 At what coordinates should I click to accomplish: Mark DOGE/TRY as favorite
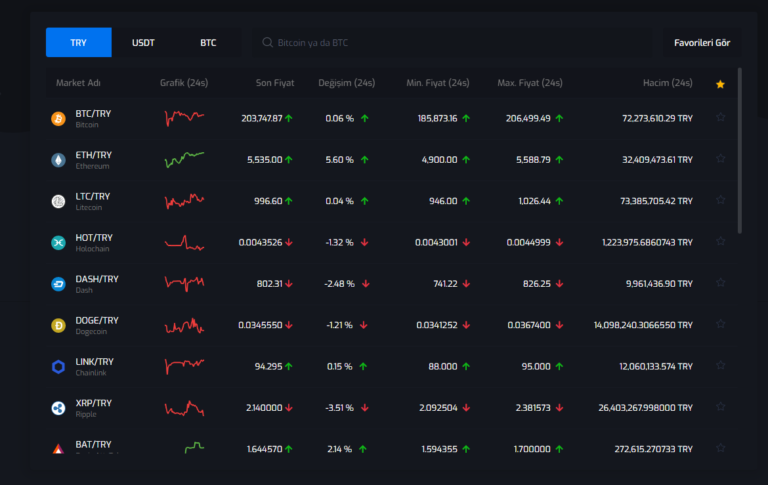720,325
